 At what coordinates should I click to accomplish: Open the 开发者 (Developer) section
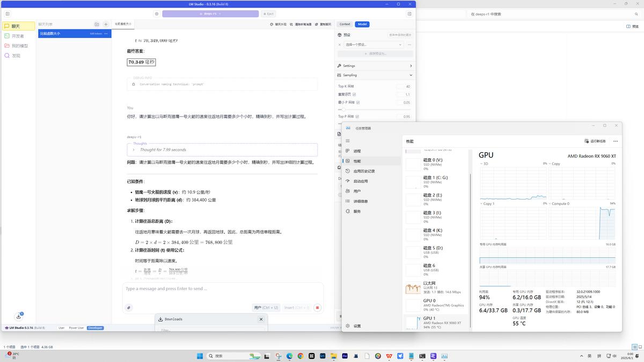[x=18, y=36]
